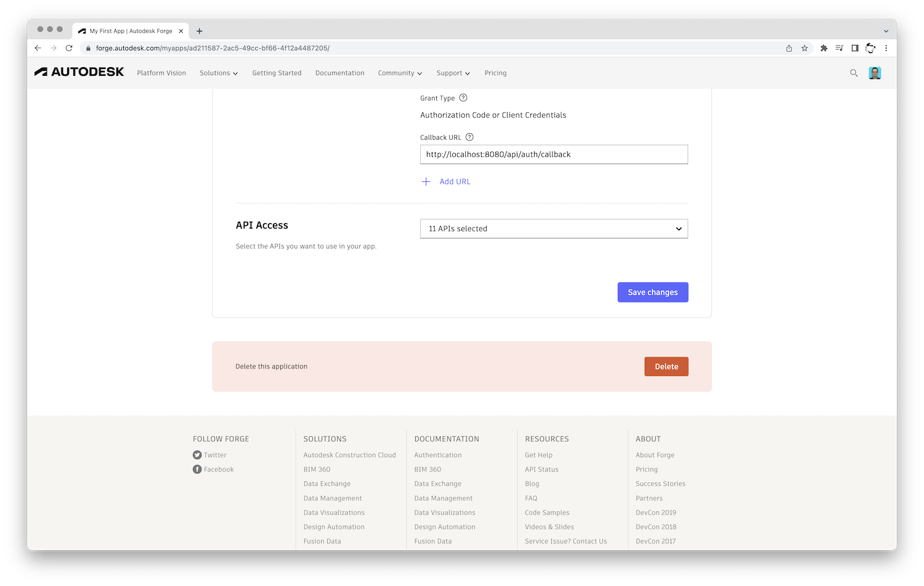
Task: Open Data Management under Documentation
Action: pos(443,498)
